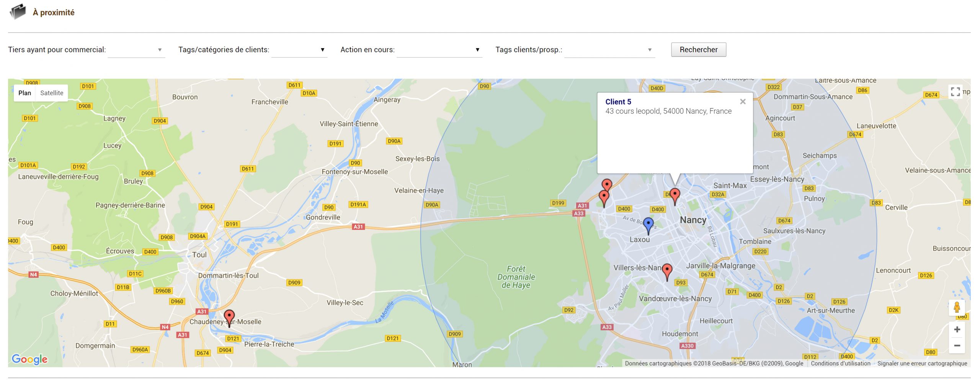980x392 pixels.
Task: Switch map to Satellite view
Action: tap(52, 93)
